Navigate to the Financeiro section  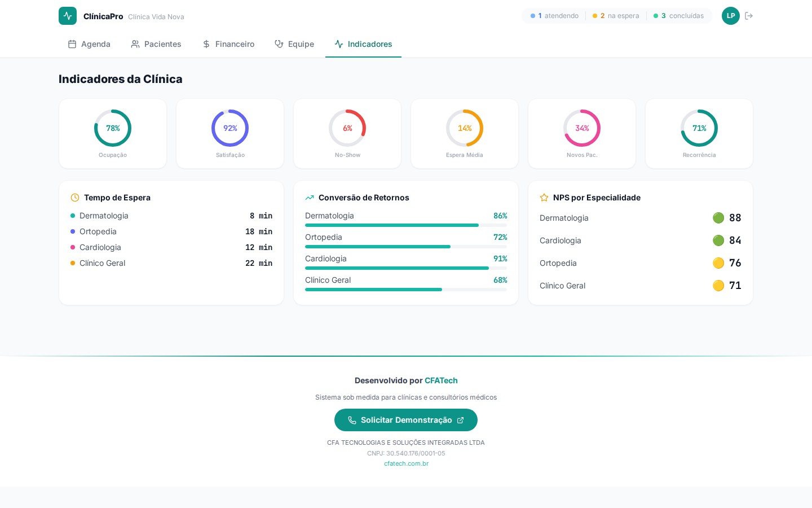[x=228, y=44]
